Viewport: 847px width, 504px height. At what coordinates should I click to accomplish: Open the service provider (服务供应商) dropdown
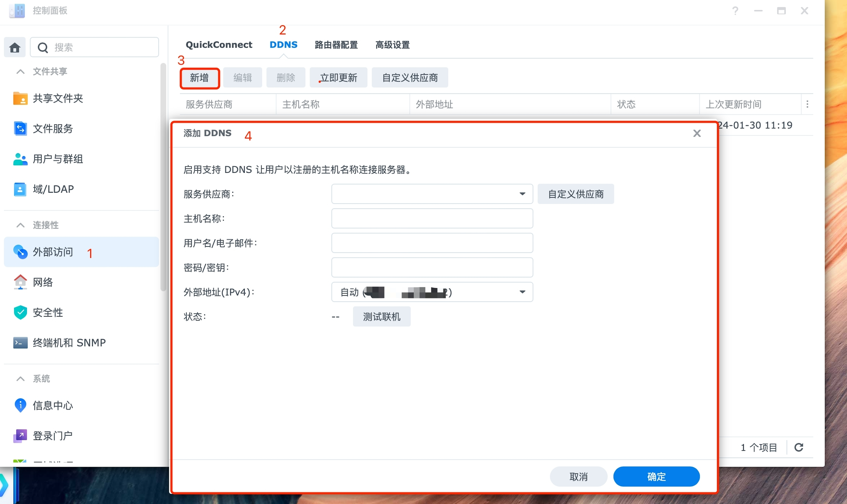pyautogui.click(x=522, y=194)
